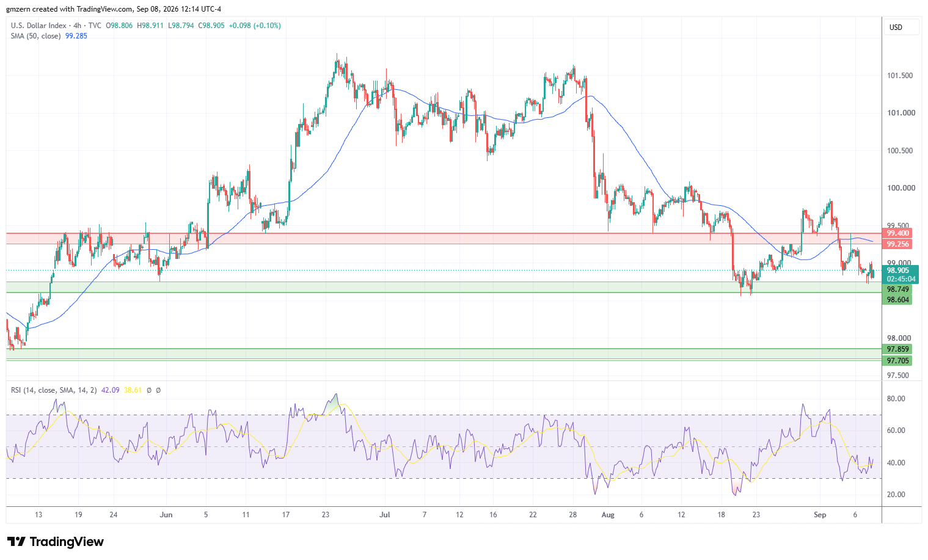
Task: Open the USD currency selector
Action: [x=901, y=27]
